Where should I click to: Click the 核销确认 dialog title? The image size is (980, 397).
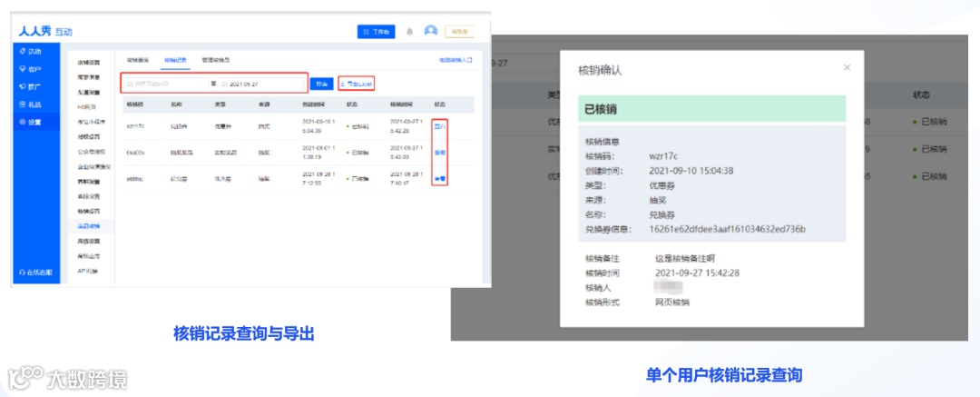pos(600,71)
